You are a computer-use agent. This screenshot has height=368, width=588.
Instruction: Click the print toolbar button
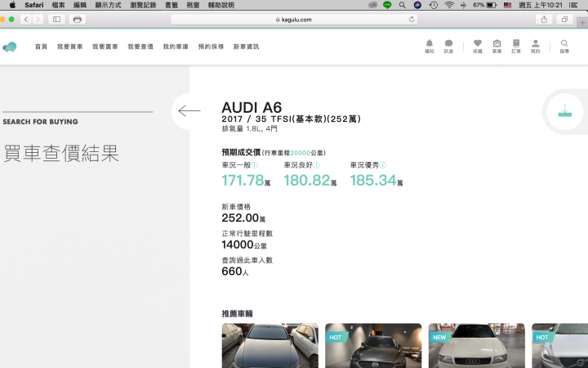point(78,19)
